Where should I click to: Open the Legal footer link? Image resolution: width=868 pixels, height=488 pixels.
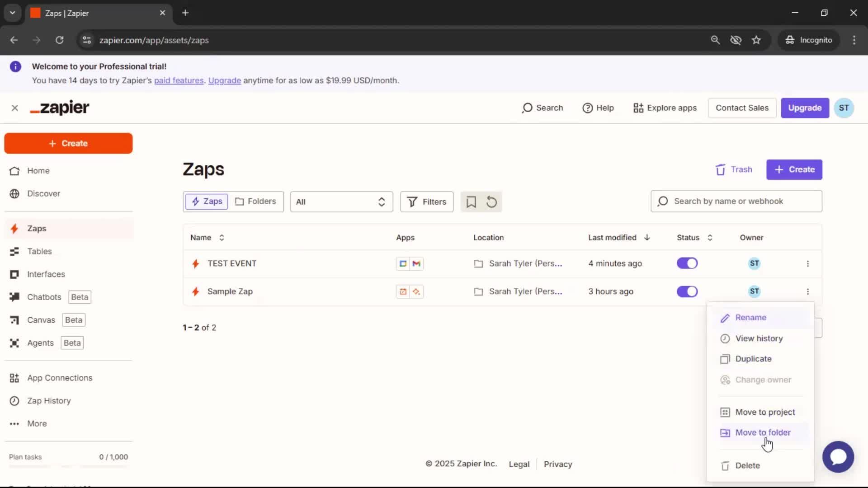(x=519, y=464)
